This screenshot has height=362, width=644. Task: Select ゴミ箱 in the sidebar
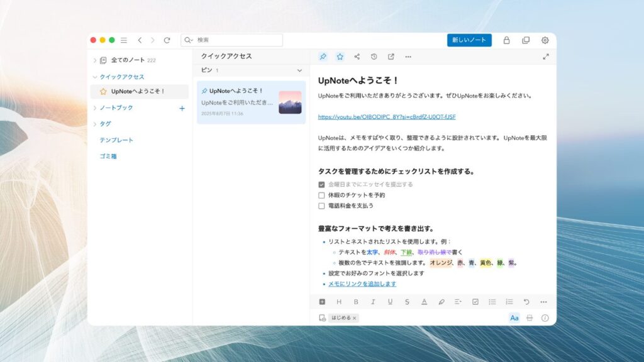(108, 156)
